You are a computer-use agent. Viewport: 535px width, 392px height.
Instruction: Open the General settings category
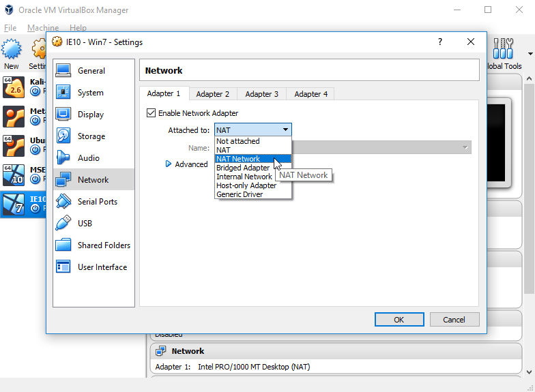pyautogui.click(x=91, y=71)
